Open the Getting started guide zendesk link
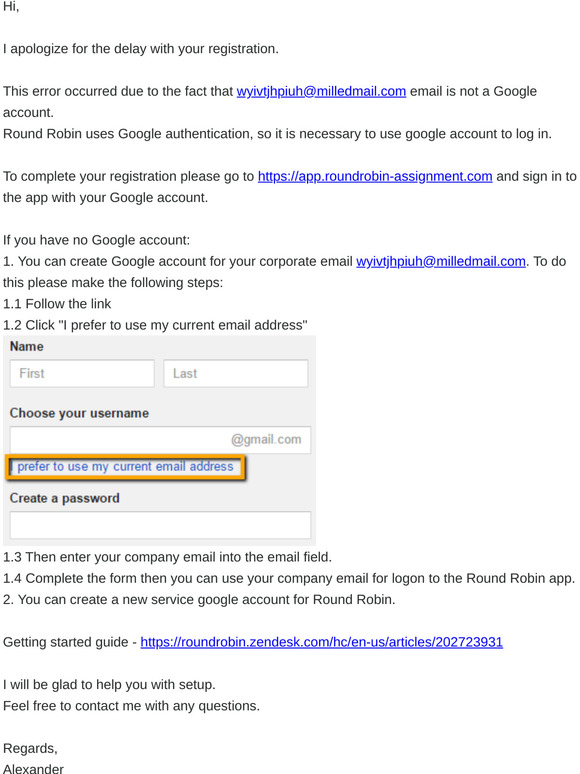Image resolution: width=580 pixels, height=774 pixels. click(x=321, y=642)
